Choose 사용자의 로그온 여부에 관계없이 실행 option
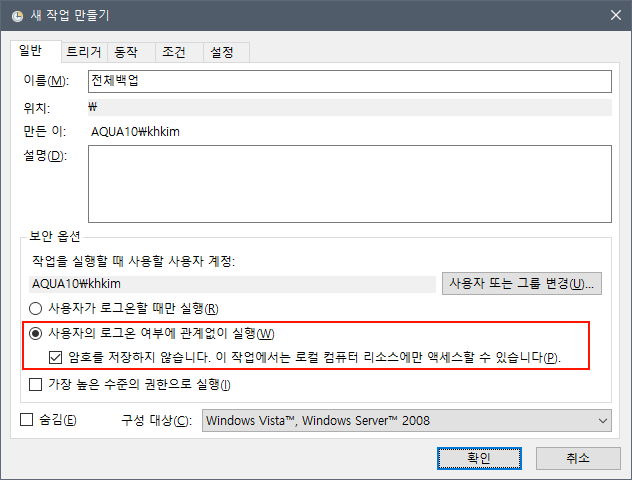632x480 pixels. (x=37, y=333)
